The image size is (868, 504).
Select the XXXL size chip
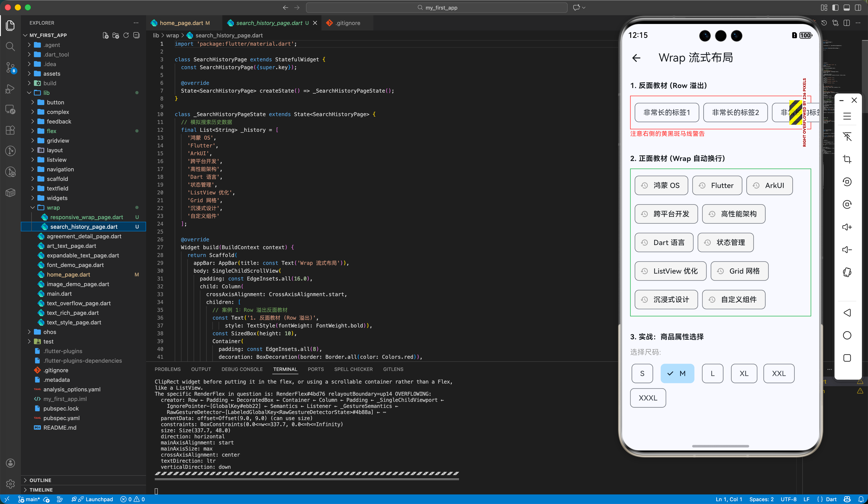648,398
